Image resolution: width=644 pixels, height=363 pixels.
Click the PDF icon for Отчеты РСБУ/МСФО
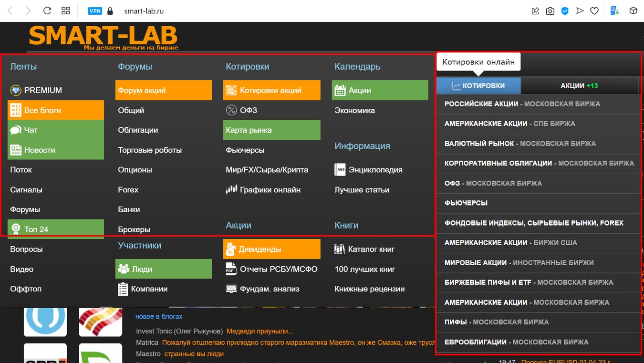pyautogui.click(x=231, y=269)
